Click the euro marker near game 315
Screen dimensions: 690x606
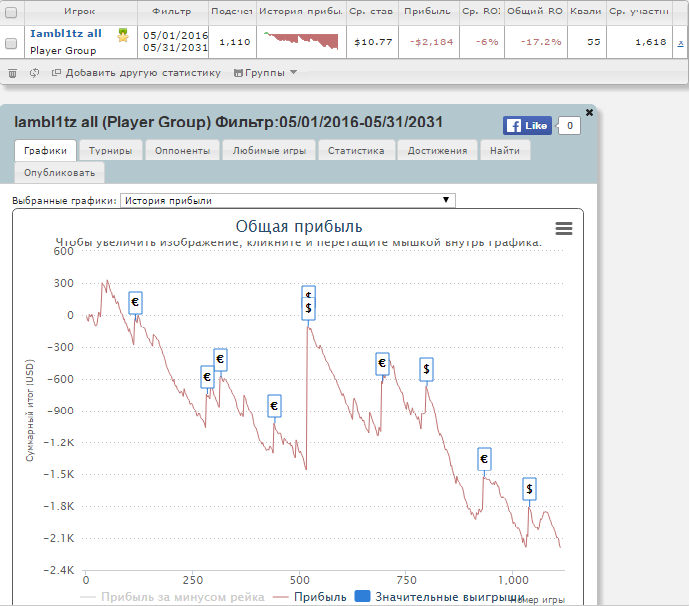(x=220, y=360)
